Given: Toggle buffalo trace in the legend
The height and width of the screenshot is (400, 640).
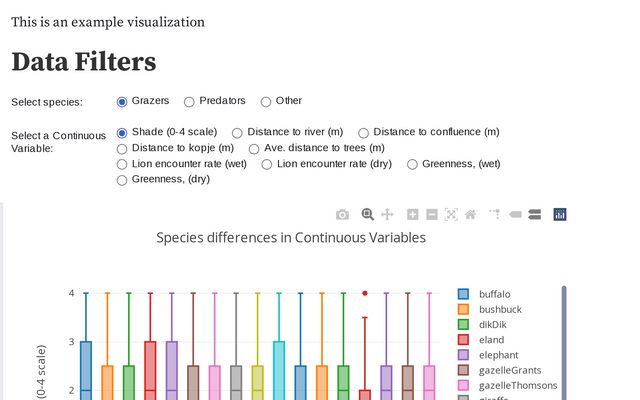Looking at the screenshot, I should tap(494, 294).
